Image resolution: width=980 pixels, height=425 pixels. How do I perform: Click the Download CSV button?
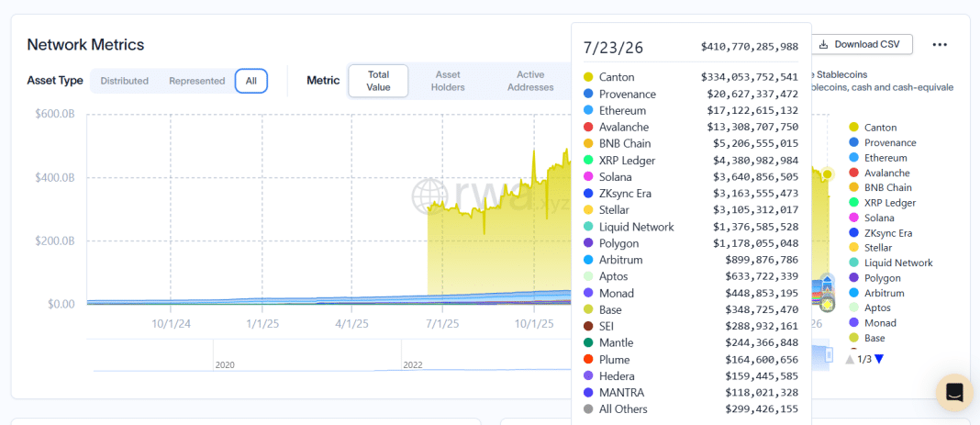coord(863,44)
